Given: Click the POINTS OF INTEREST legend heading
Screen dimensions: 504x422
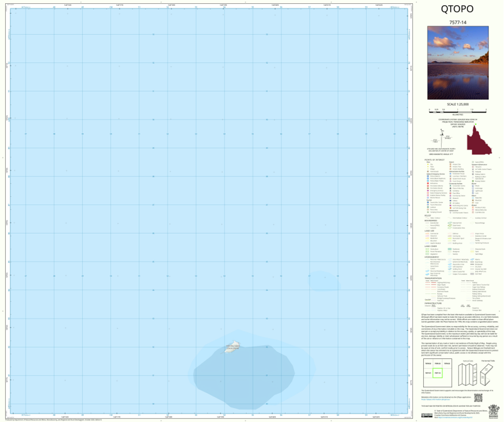Looking at the screenshot, I should [x=434, y=159].
